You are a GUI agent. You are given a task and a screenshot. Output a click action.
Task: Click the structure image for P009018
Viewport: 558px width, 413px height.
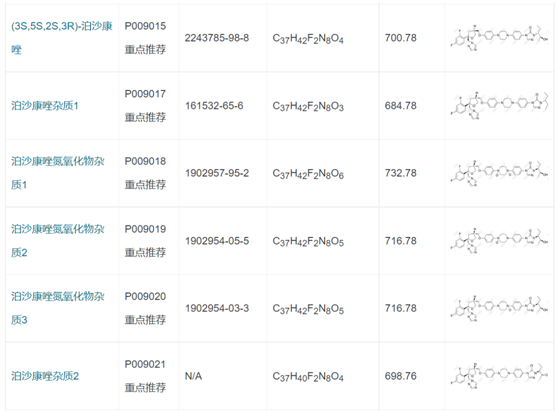(x=499, y=173)
